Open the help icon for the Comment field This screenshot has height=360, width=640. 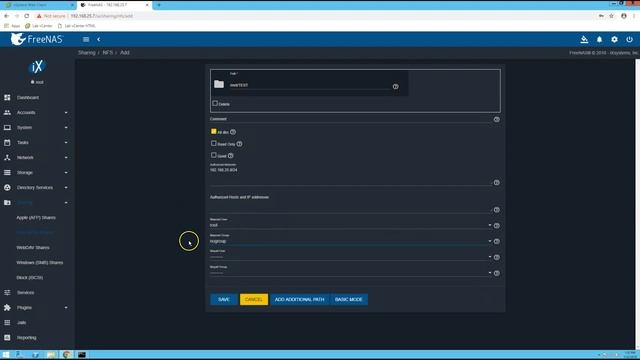click(x=496, y=119)
